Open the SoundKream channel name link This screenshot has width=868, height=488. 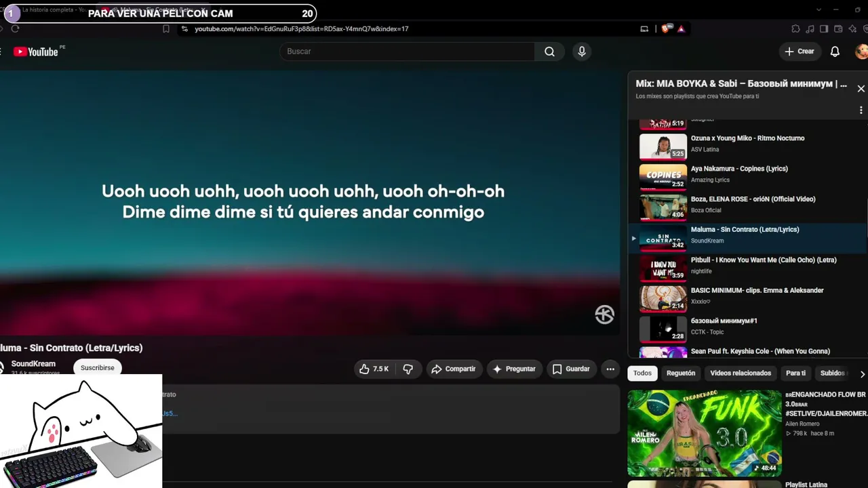(x=33, y=364)
